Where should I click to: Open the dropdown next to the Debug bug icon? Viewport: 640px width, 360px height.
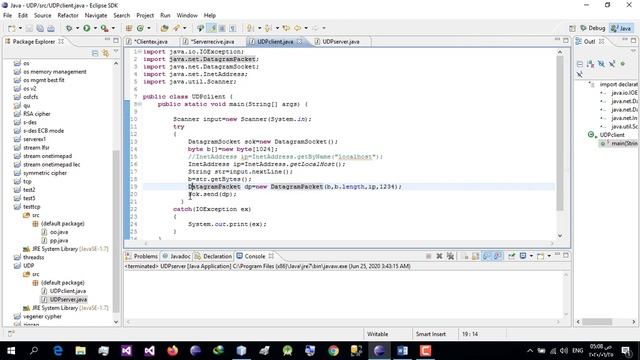[x=77, y=28]
